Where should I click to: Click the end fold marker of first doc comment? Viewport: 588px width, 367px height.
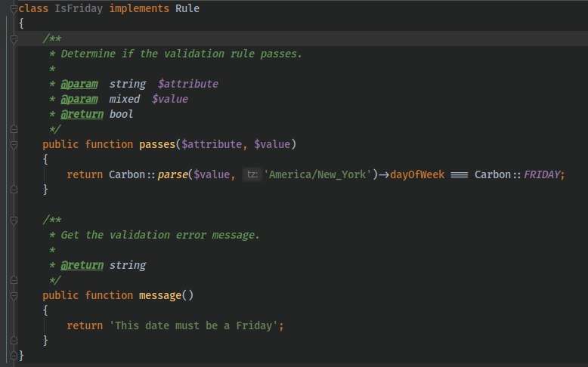[x=14, y=129]
